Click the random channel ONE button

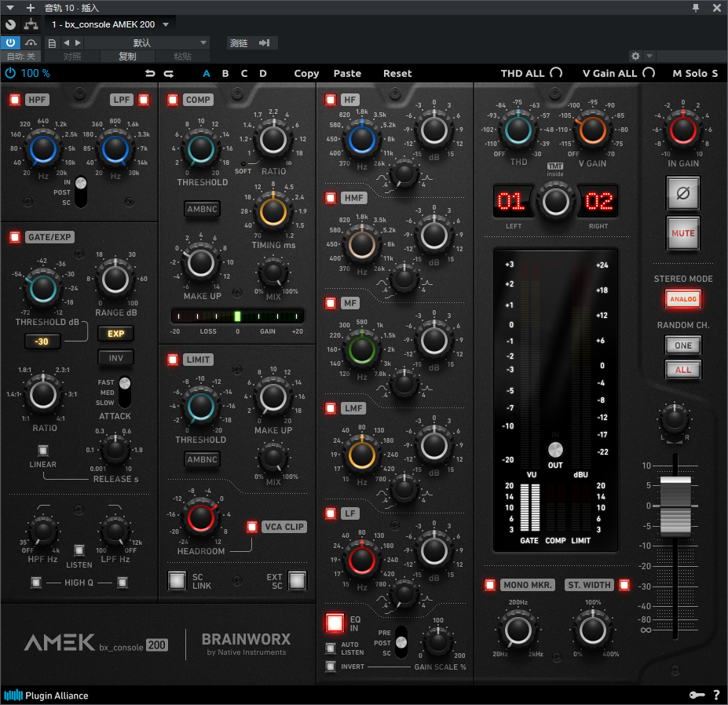point(683,345)
